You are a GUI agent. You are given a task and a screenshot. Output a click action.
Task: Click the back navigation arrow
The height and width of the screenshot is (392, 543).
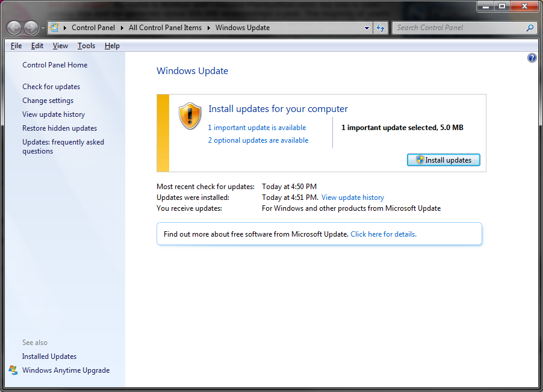(x=13, y=27)
